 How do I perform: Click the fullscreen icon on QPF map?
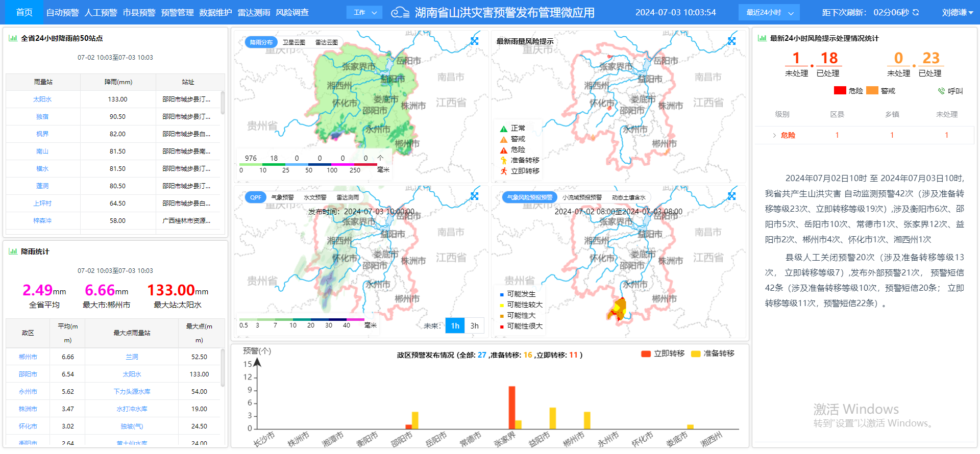click(x=475, y=196)
